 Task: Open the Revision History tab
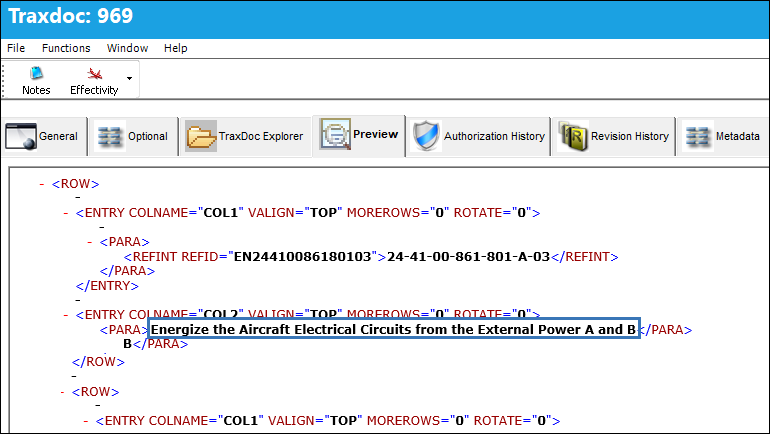[613, 136]
